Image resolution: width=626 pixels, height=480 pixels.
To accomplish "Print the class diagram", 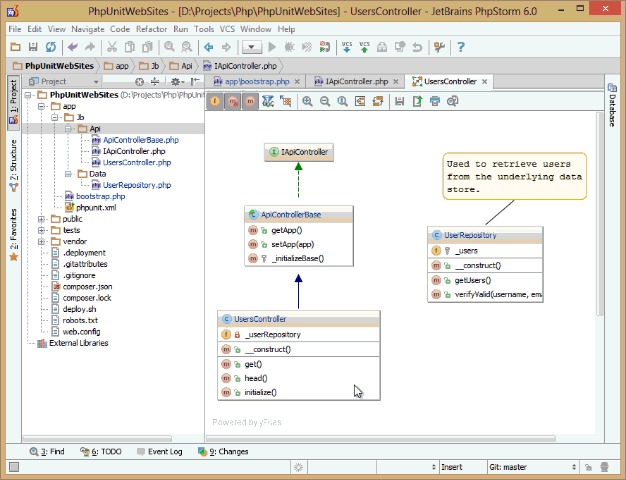I will (x=435, y=101).
